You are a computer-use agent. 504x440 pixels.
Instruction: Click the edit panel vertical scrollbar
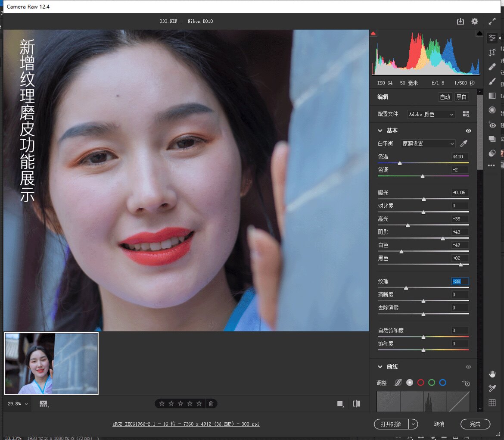pyautogui.click(x=480, y=132)
